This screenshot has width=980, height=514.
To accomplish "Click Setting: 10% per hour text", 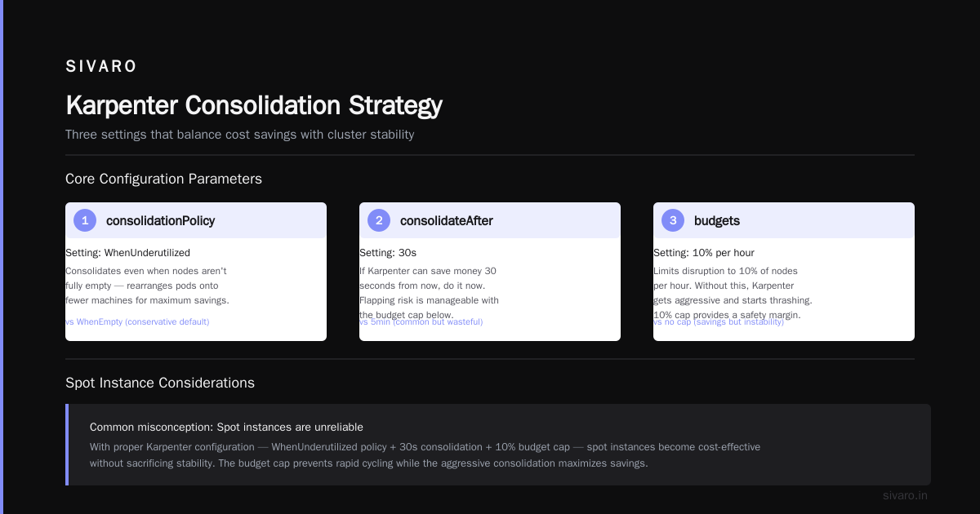I will coord(704,253).
